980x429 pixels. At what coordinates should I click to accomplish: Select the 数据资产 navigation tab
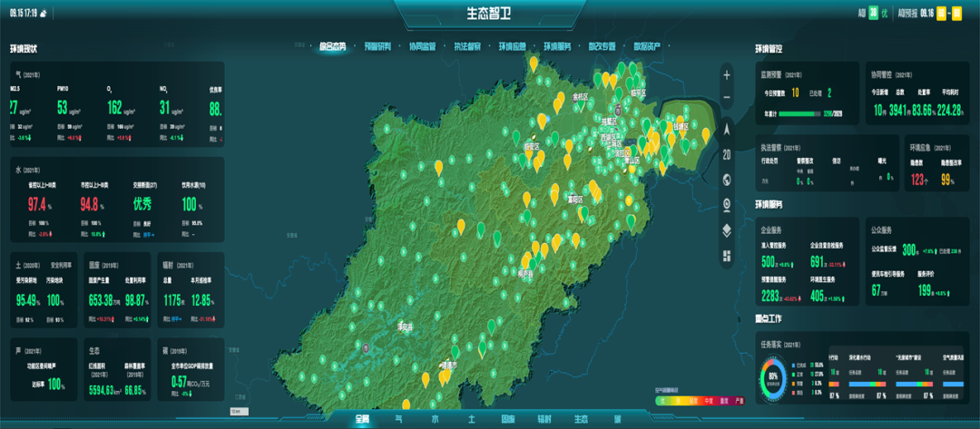[647, 45]
